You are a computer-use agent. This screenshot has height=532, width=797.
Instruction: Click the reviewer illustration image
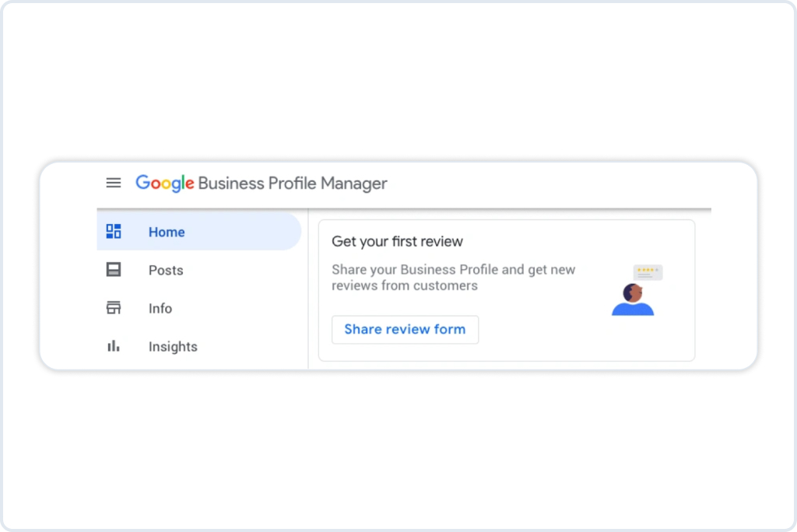(x=637, y=290)
